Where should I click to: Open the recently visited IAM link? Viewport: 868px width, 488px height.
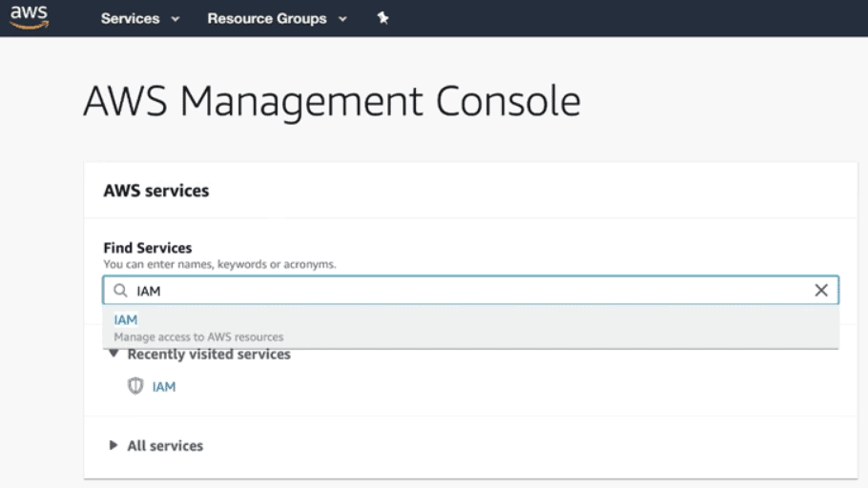pyautogui.click(x=164, y=387)
